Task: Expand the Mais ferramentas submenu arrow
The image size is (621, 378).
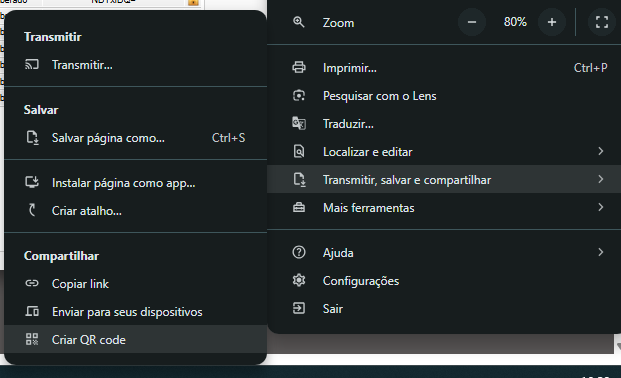Action: pyautogui.click(x=600, y=207)
